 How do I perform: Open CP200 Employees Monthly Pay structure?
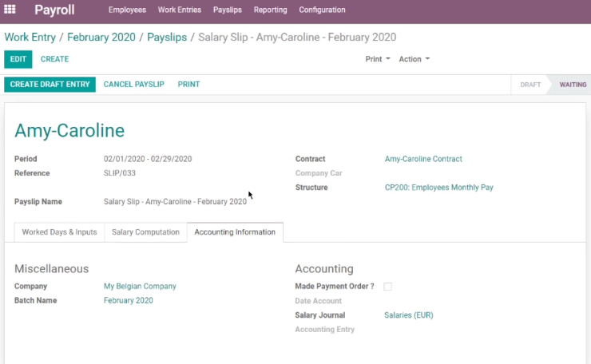coord(438,188)
